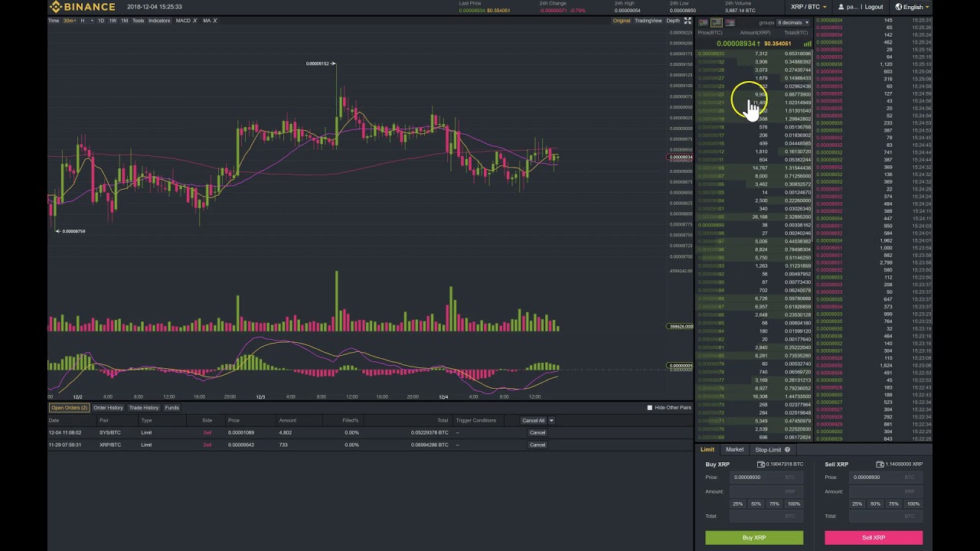Click Cancel All button
This screenshot has height=551, width=980.
533,420
